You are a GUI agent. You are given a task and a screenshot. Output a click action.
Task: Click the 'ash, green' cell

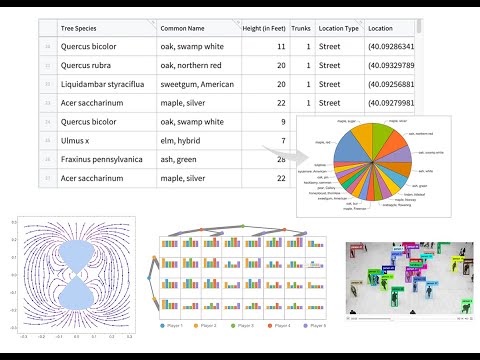click(x=199, y=159)
